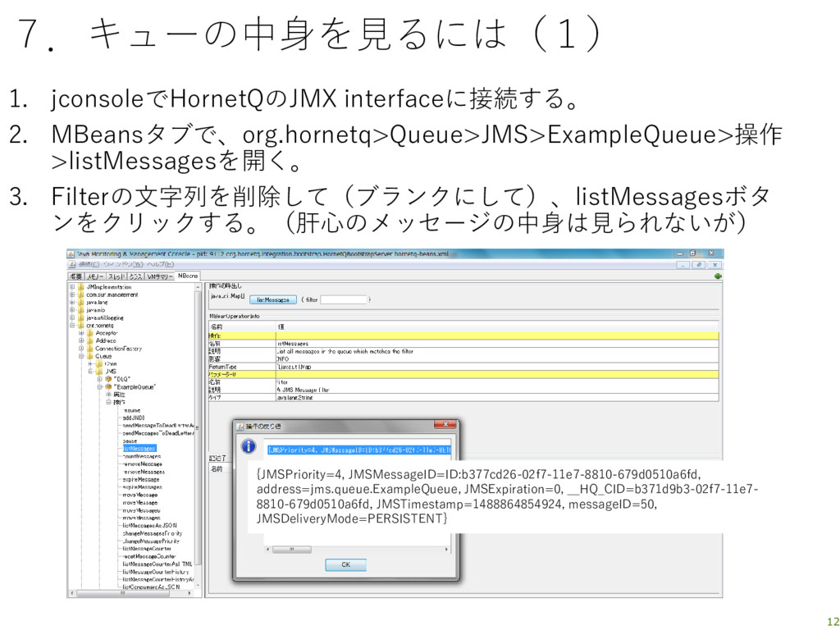The width and height of the screenshot is (840, 630).
Task: Click the blue info icon in the dialog
Action: click(x=248, y=445)
